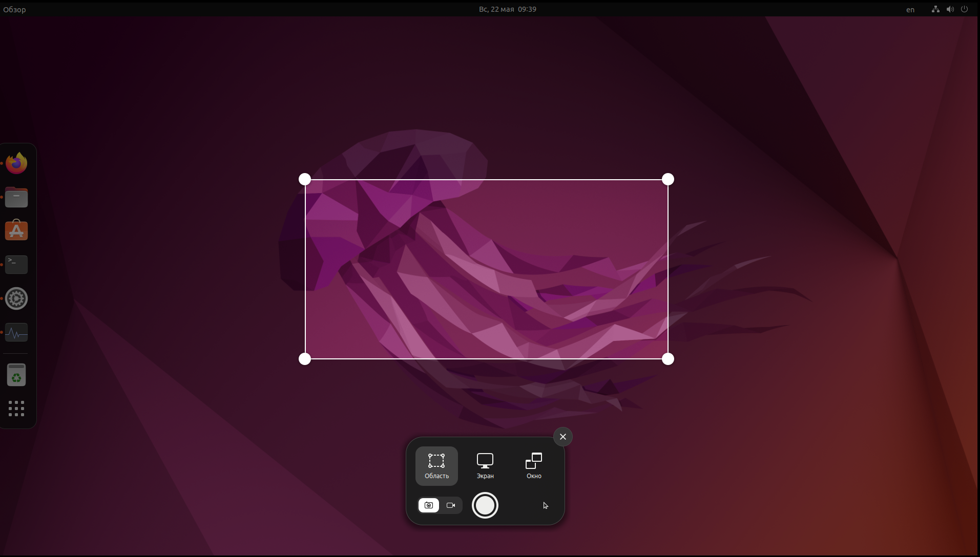The height and width of the screenshot is (557, 980).
Task: Toggle show pointer option
Action: [x=546, y=505]
